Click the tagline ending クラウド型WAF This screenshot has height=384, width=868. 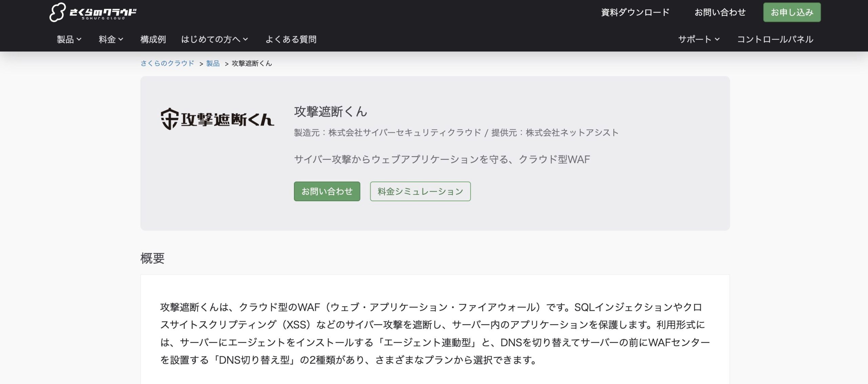click(x=442, y=159)
